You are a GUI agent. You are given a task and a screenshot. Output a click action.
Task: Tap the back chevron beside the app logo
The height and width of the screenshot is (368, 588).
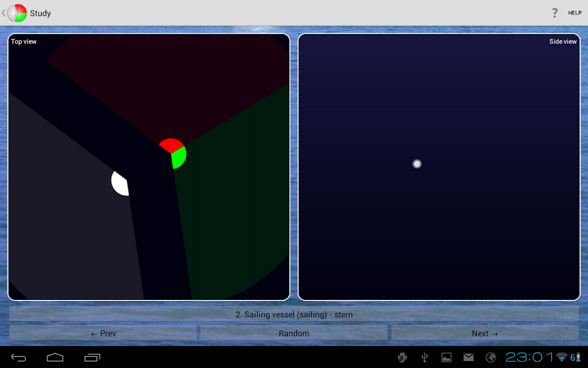point(5,12)
